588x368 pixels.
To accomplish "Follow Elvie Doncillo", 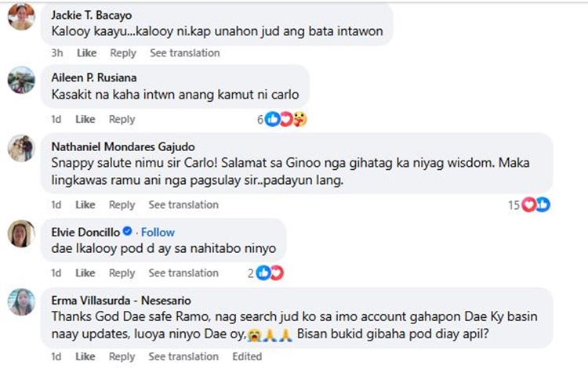I will 158,233.
